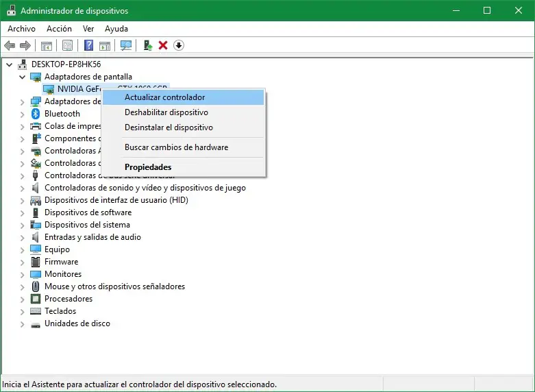The width and height of the screenshot is (535, 392).
Task: Select the DESKTOP-EP8HK56 label
Action: (66, 64)
